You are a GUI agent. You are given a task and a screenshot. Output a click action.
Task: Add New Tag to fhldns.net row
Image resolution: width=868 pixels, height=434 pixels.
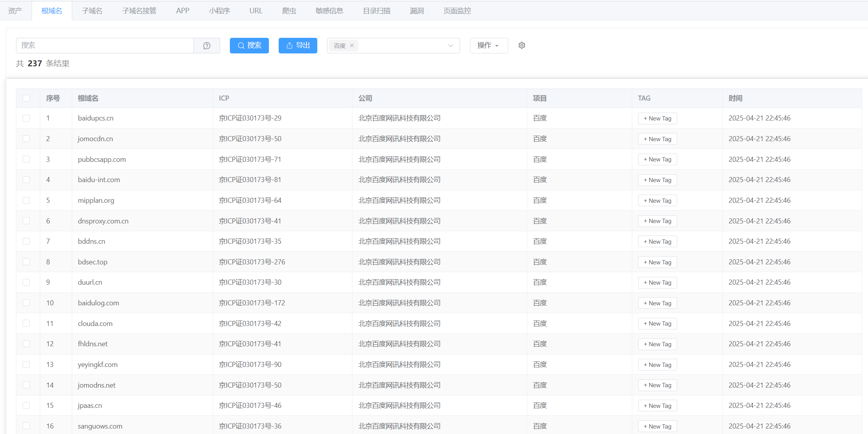(x=657, y=344)
